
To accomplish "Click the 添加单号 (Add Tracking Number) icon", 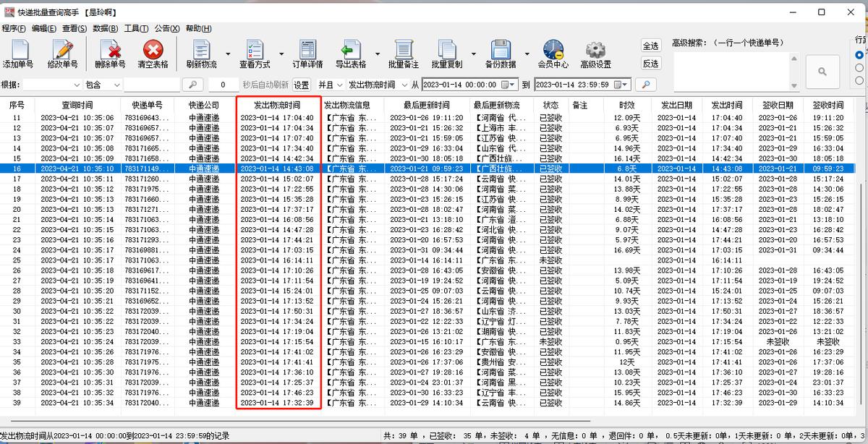I will coord(20,51).
